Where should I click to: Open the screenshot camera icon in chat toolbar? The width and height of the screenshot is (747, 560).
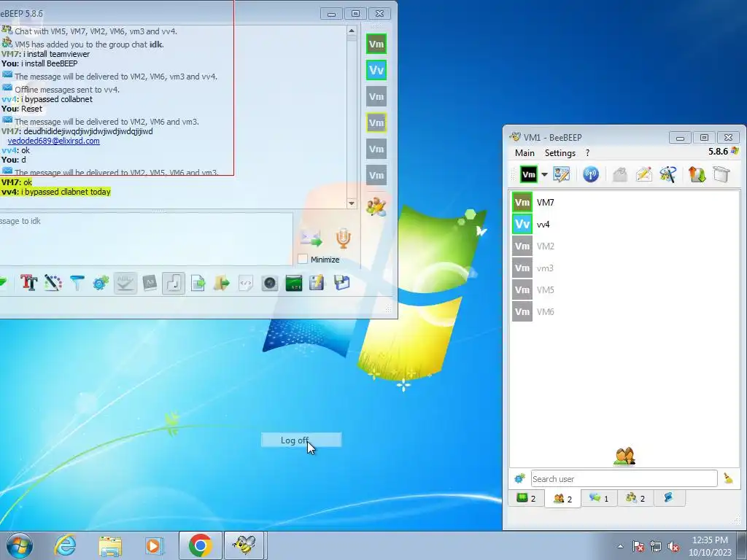[x=270, y=283]
